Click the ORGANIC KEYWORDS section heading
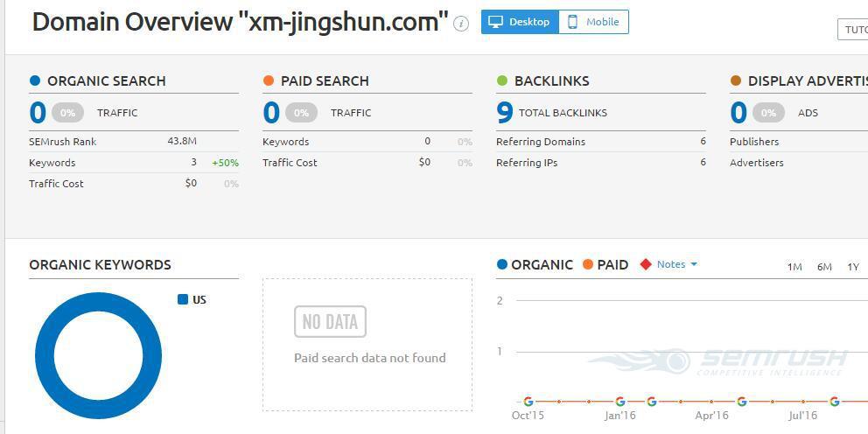The height and width of the screenshot is (434, 868). (101, 264)
